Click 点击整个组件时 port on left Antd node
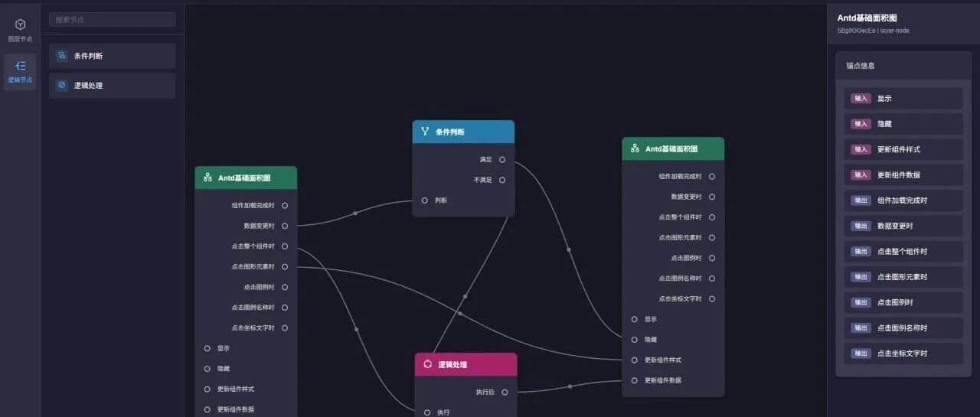Screen dimensions: 980x417 pos(285,246)
